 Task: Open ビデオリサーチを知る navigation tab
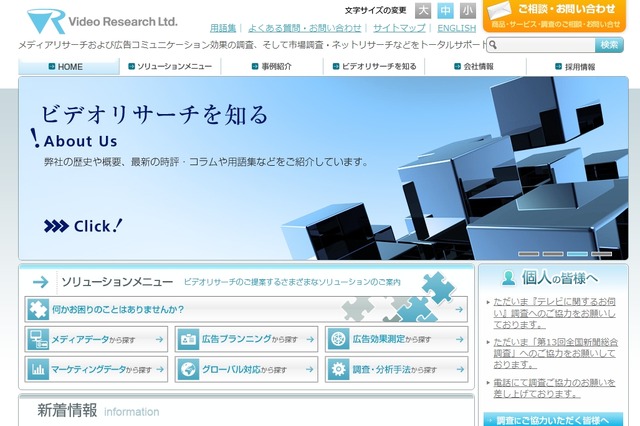374,67
